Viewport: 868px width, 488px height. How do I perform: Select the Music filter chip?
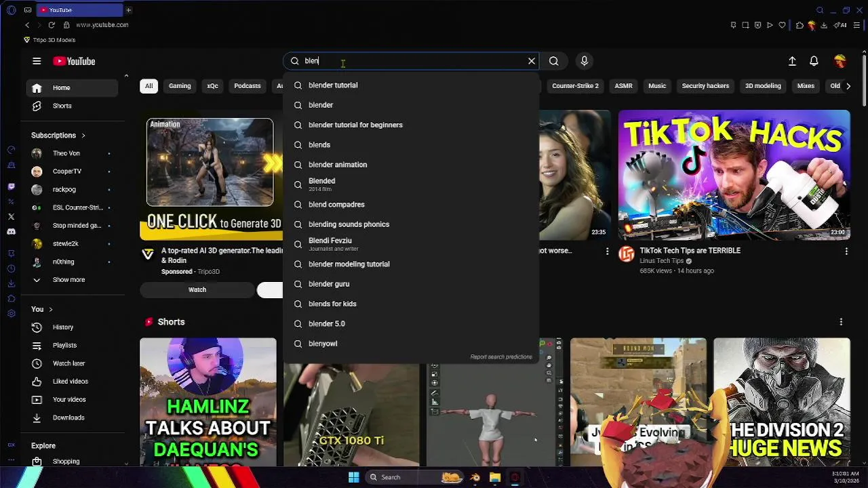657,86
